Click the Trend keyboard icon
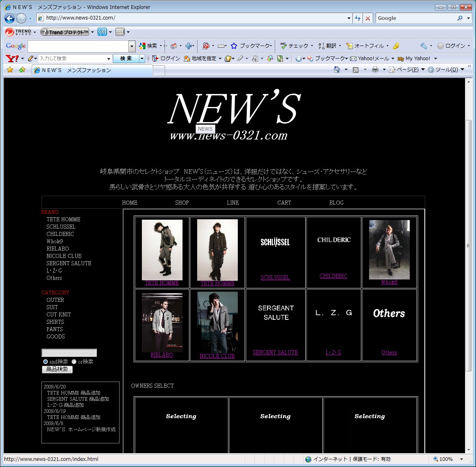The height and width of the screenshot is (467, 476). click(x=120, y=32)
